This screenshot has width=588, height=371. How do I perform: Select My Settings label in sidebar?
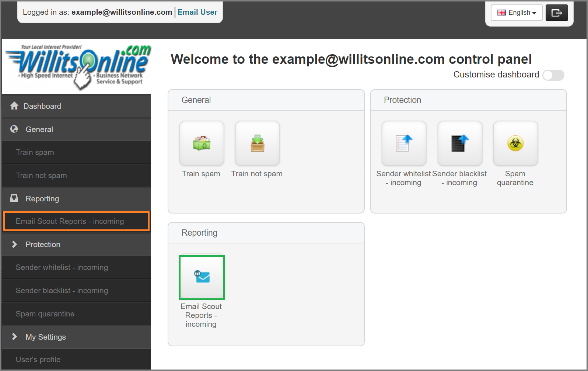(x=46, y=337)
